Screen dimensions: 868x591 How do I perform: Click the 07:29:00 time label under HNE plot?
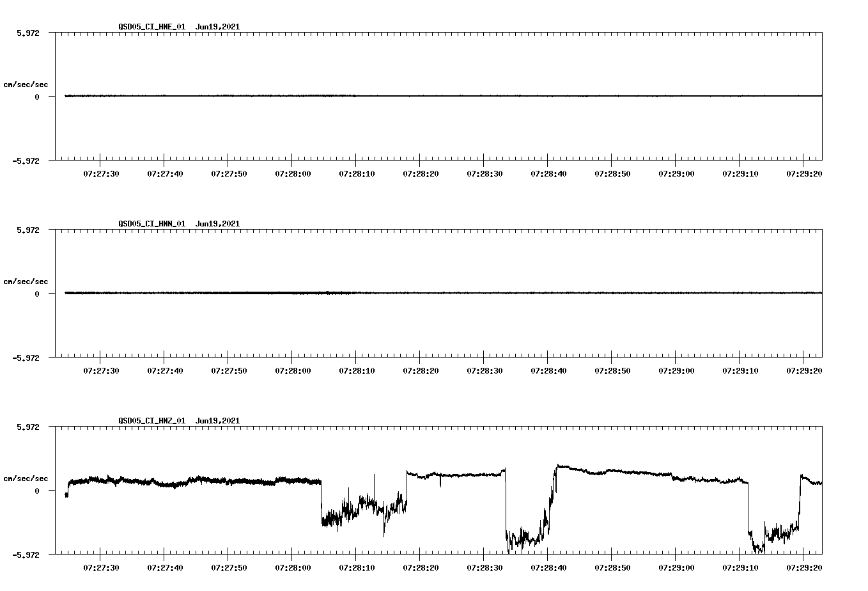point(676,173)
